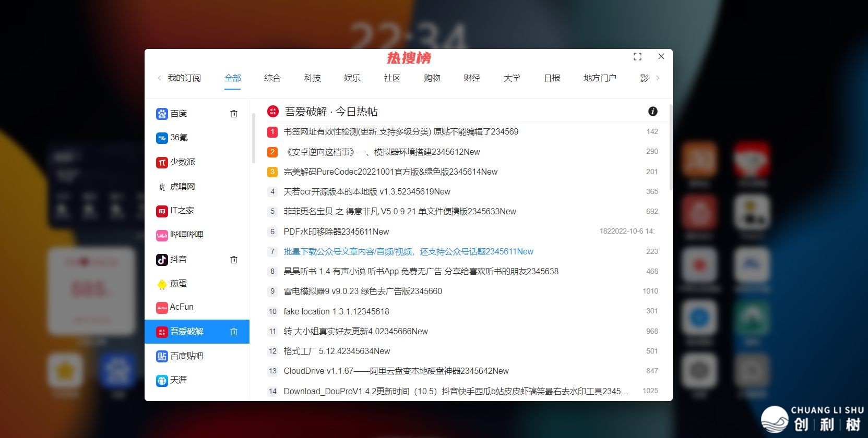
Task: Switch to the 日报 tab
Action: coord(552,78)
